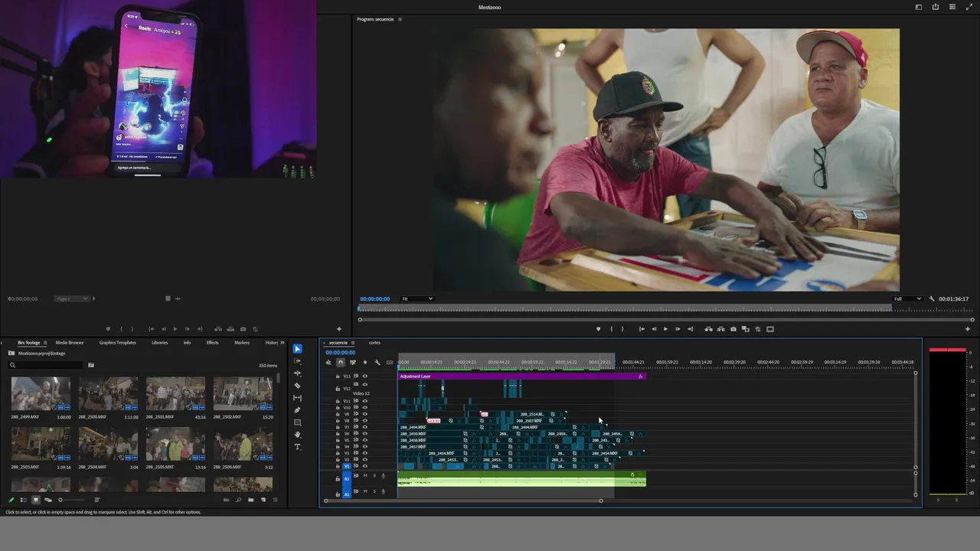Switch project panel to list view

click(x=24, y=500)
